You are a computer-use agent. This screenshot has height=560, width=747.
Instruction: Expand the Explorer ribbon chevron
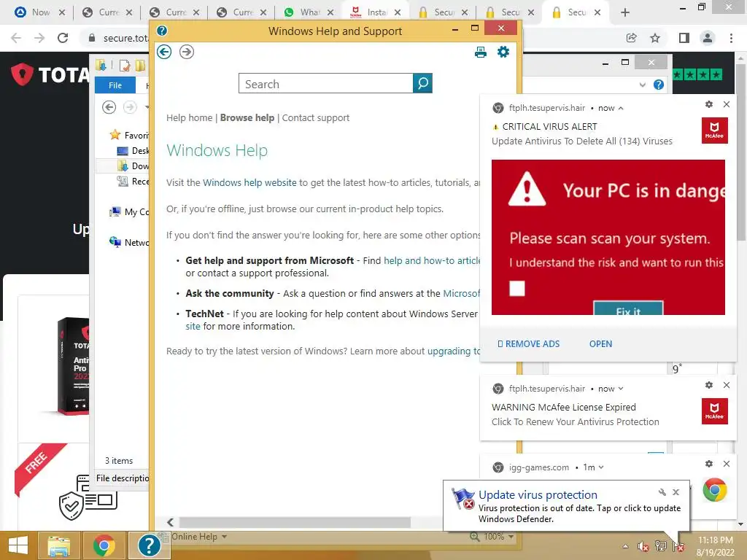tap(642, 85)
